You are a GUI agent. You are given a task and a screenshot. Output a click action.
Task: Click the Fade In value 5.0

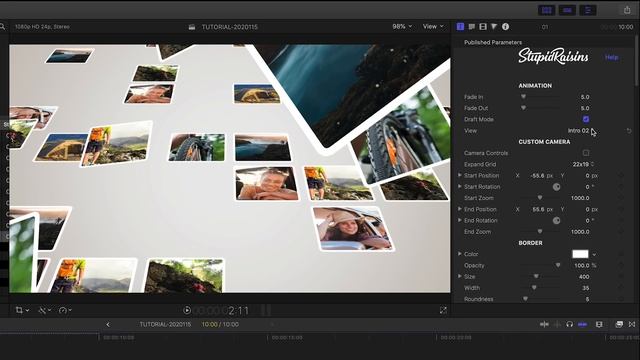tap(585, 97)
